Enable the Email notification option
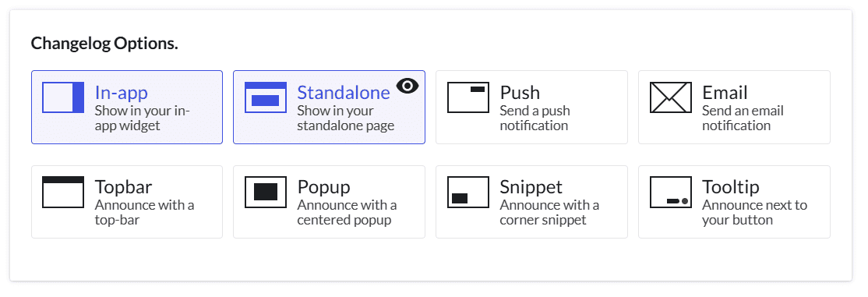The width and height of the screenshot is (868, 297). click(x=734, y=107)
